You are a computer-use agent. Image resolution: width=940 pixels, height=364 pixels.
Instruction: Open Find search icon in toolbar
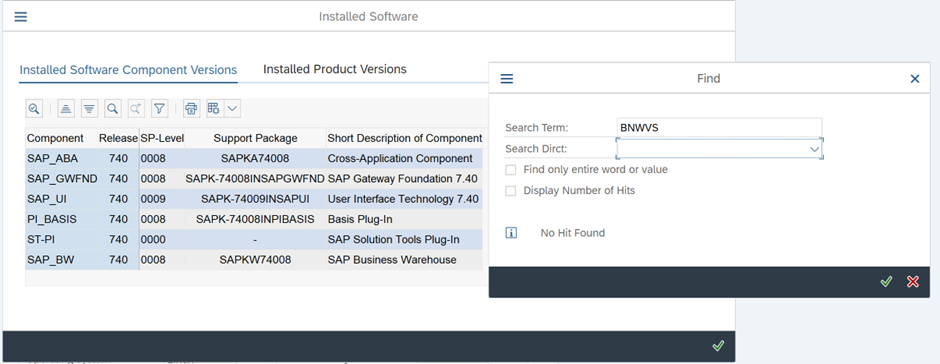tap(112, 109)
